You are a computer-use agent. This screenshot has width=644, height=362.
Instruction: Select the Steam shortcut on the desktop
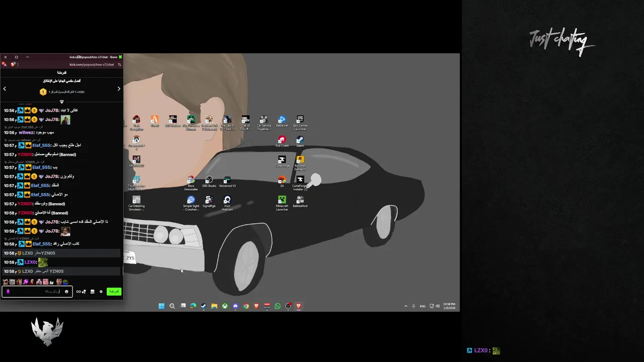[x=300, y=141]
